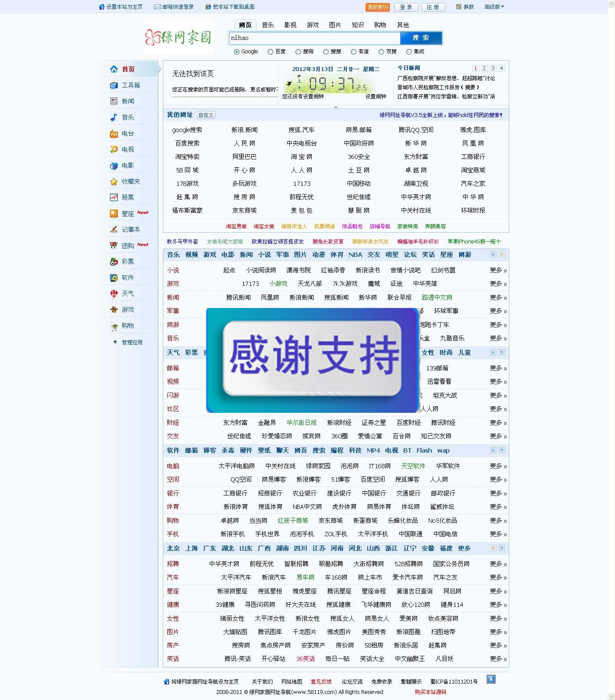The height and width of the screenshot is (700, 615).
Task: Select the 双搜 search engine radio
Action: pyautogui.click(x=381, y=52)
